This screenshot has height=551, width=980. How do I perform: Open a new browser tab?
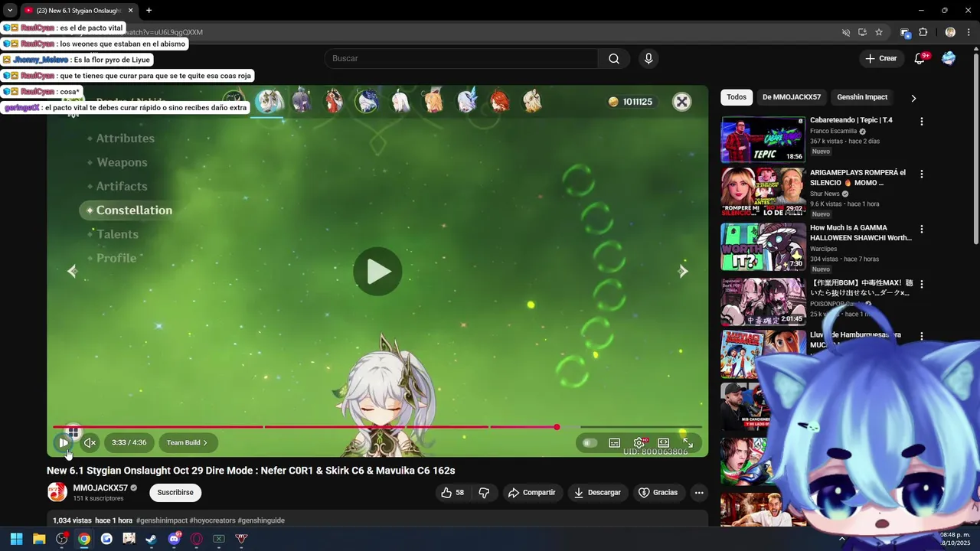click(149, 11)
